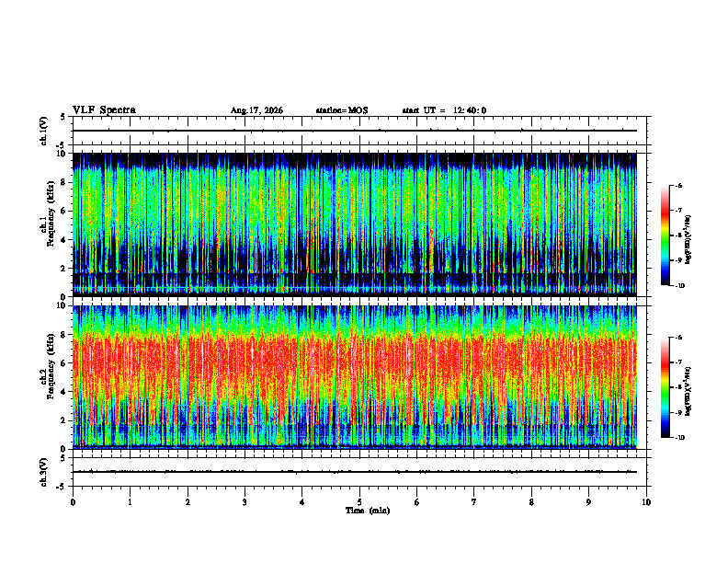728x563 pixels.
Task: Click the "8" minute tick on time axis
Action: coord(531,502)
